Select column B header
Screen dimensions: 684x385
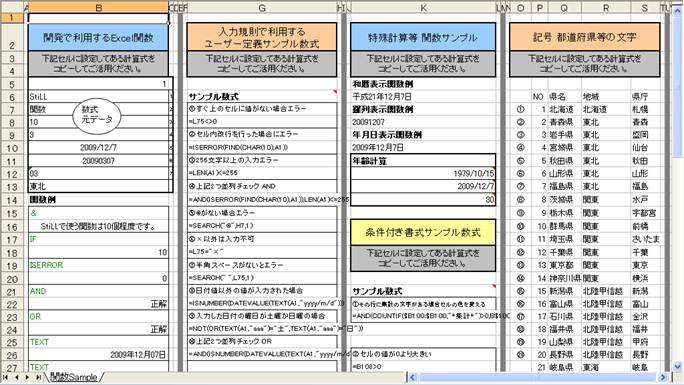coord(99,7)
